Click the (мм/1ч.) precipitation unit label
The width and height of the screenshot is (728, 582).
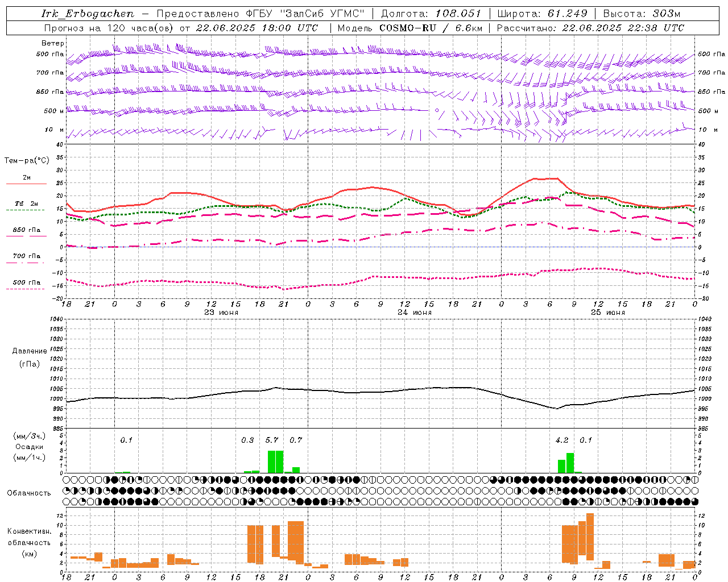(30, 458)
